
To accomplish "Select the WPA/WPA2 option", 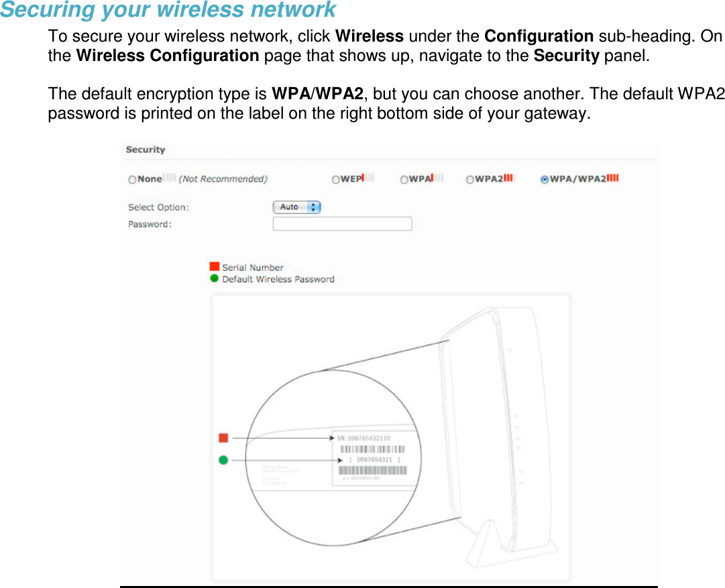I will pyautogui.click(x=544, y=179).
